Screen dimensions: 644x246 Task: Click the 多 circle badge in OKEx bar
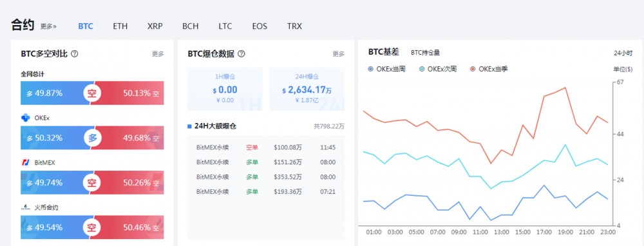92,138
